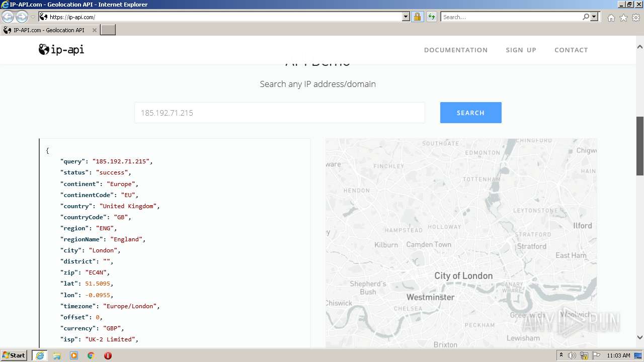Click the Home icon
644x362 pixels.
(611, 18)
